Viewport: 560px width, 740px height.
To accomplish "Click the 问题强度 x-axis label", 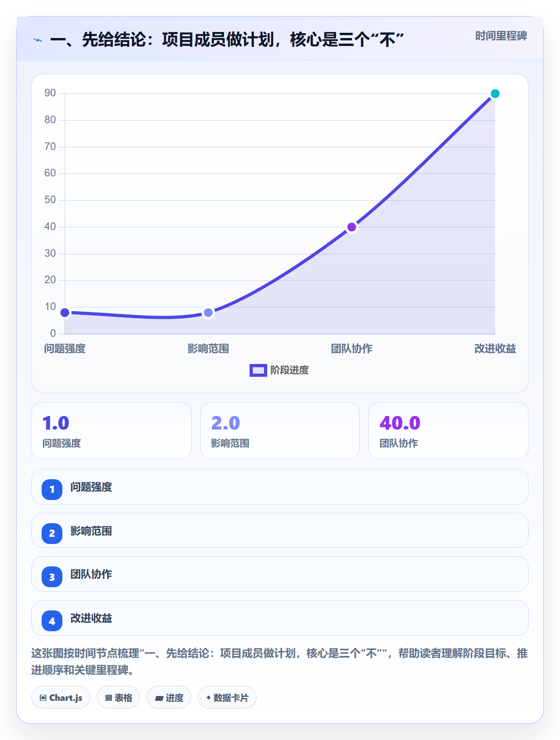I will tap(65, 349).
